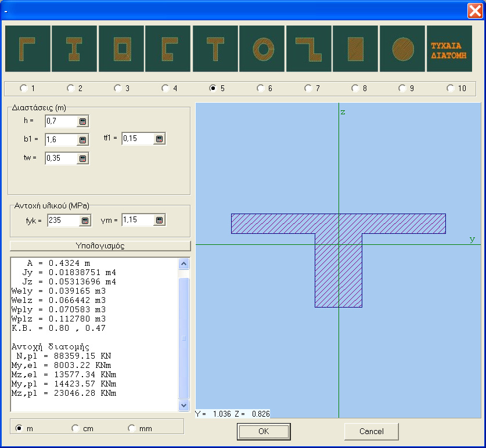Viewport: 486px width, 448px height.
Task: Pick the solid circle section icon
Action: click(x=402, y=49)
